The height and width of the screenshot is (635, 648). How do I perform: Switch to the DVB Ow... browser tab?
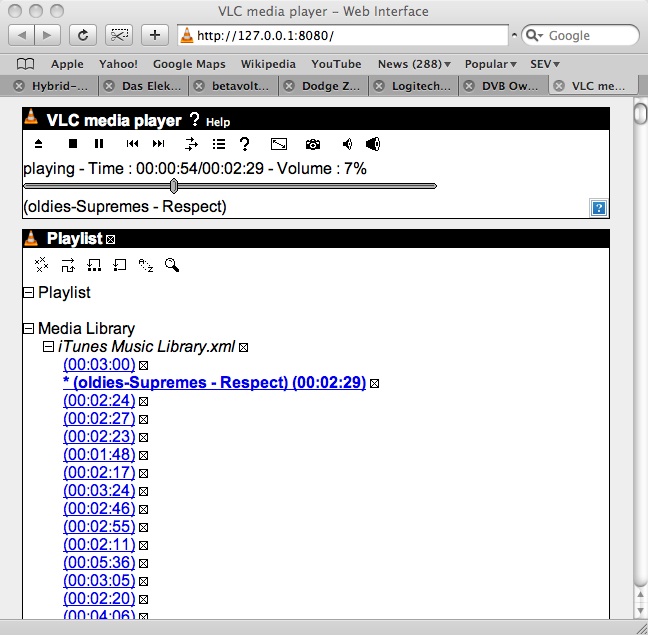click(x=504, y=86)
